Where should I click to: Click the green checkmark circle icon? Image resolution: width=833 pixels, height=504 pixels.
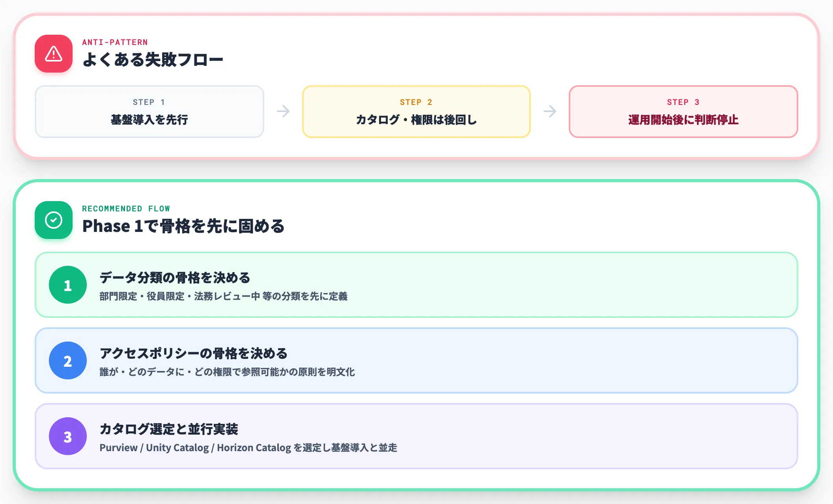pos(54,220)
